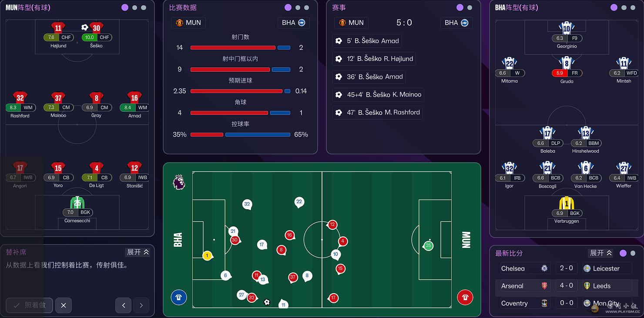Toggle purple dot in MUN阵型 panel
The height and width of the screenshot is (318, 644).
pos(125,7)
